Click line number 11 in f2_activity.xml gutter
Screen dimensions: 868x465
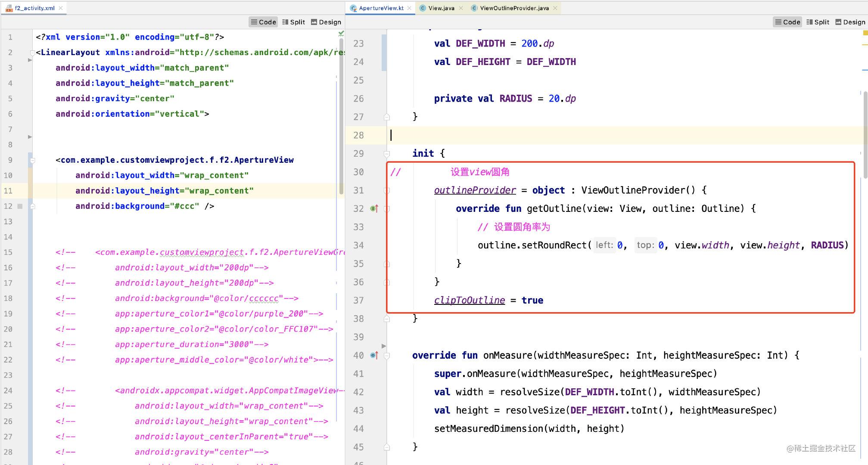click(8, 191)
